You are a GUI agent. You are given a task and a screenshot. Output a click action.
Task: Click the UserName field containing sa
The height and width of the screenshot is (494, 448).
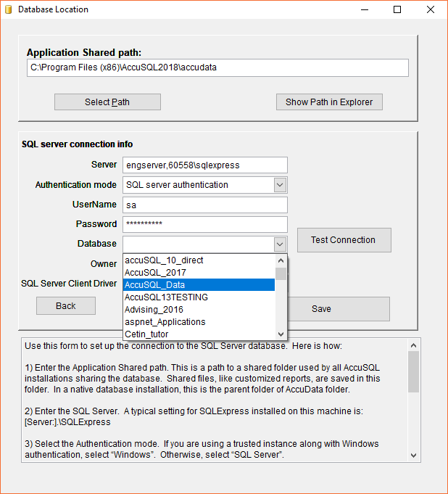[x=205, y=205]
